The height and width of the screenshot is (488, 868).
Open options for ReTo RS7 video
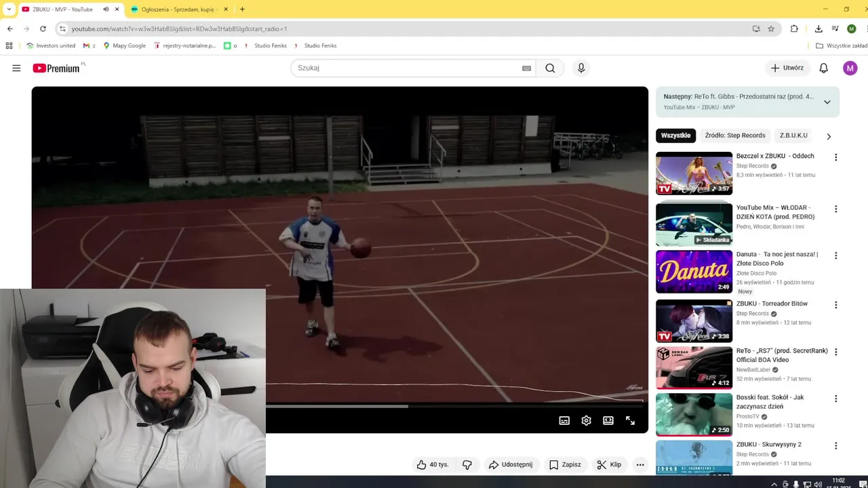835,352
